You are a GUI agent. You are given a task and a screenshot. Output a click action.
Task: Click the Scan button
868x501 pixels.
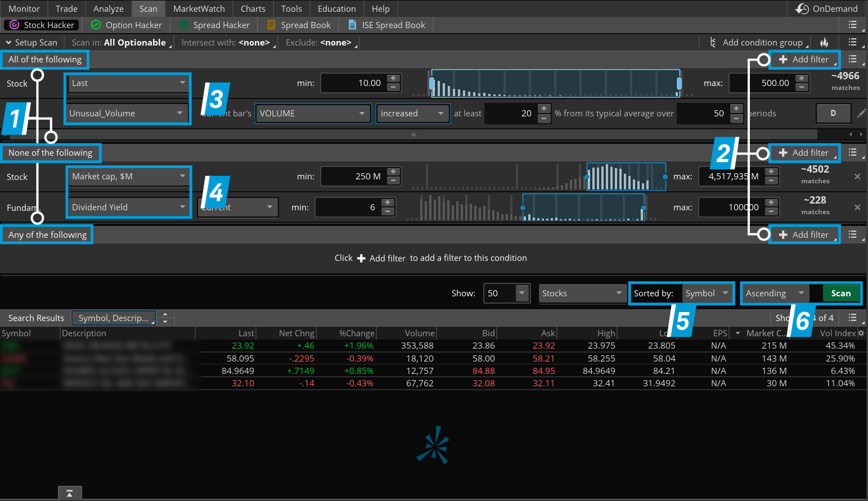coord(840,293)
